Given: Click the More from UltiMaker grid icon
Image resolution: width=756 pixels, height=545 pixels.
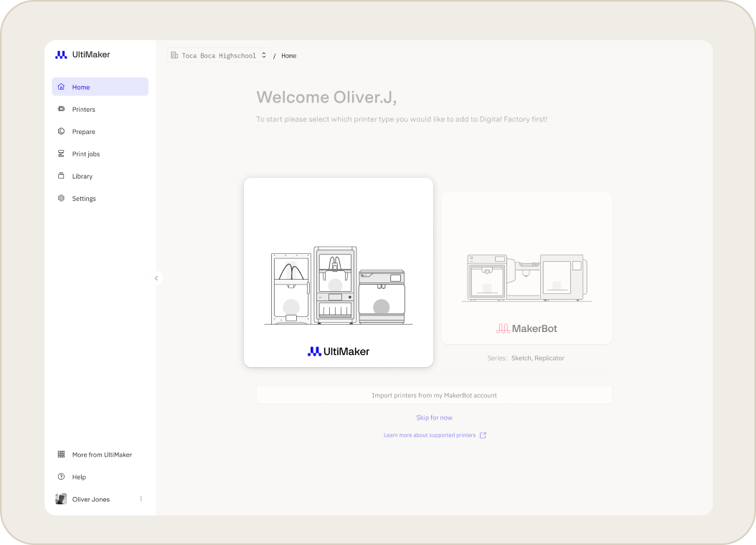Looking at the screenshot, I should (x=61, y=455).
